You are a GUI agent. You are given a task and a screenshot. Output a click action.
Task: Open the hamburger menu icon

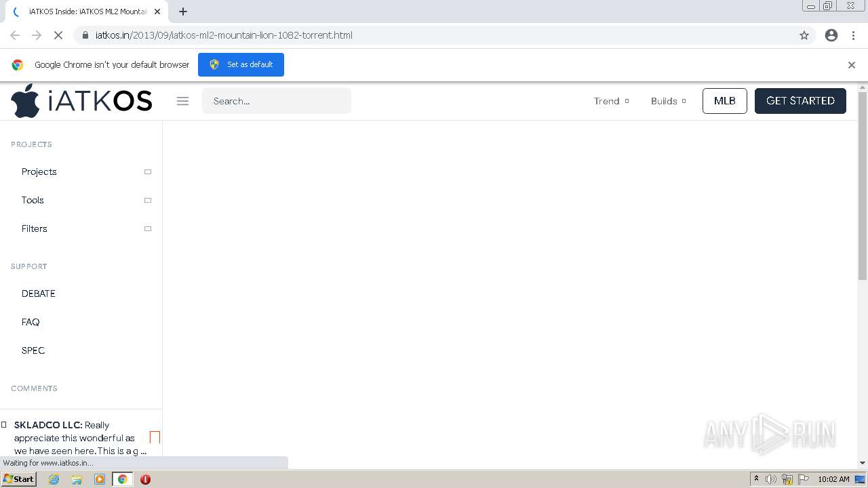pos(182,101)
